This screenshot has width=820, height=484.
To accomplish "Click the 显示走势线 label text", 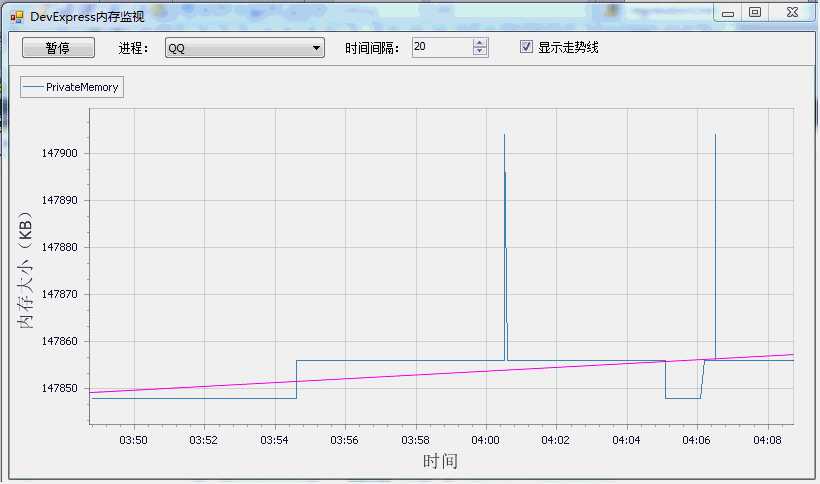I will [x=568, y=48].
